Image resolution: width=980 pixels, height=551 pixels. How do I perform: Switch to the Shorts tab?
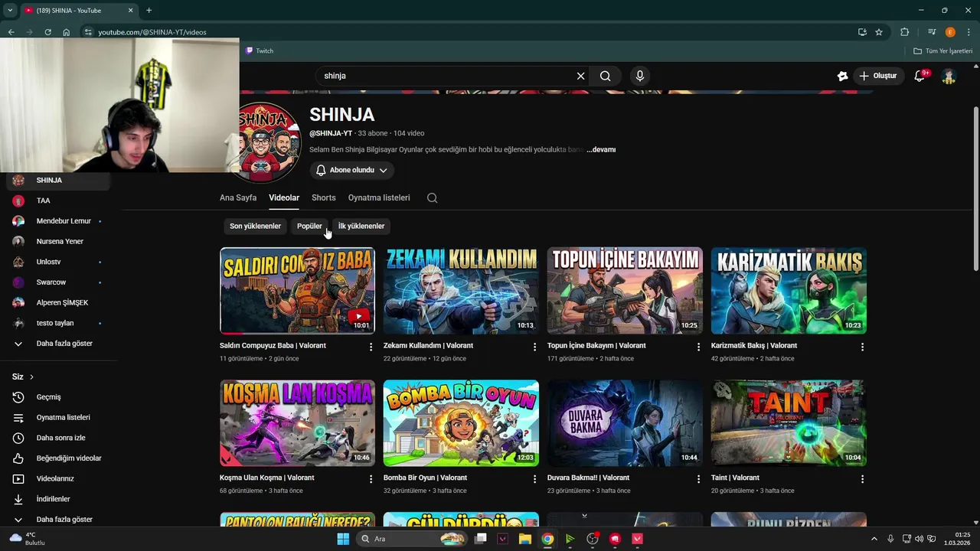point(324,197)
